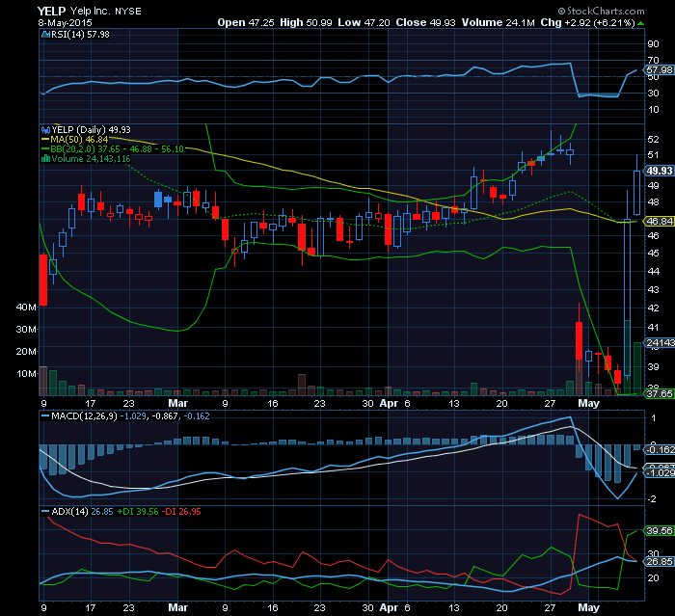Screen dimensions: 675x616
Task: Click the 57.98 RSI value tag on axis
Action: click(659, 70)
